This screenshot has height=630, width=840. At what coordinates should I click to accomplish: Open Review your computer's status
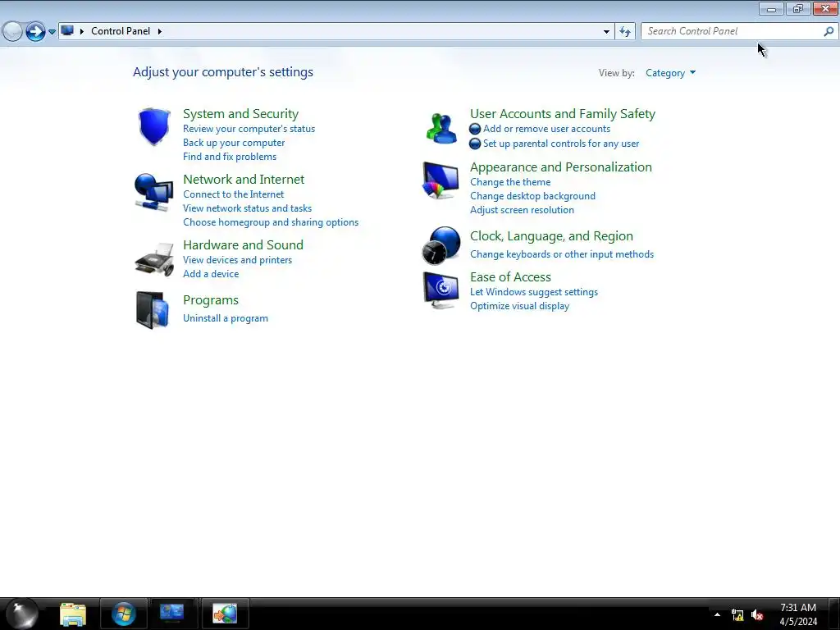tap(249, 129)
